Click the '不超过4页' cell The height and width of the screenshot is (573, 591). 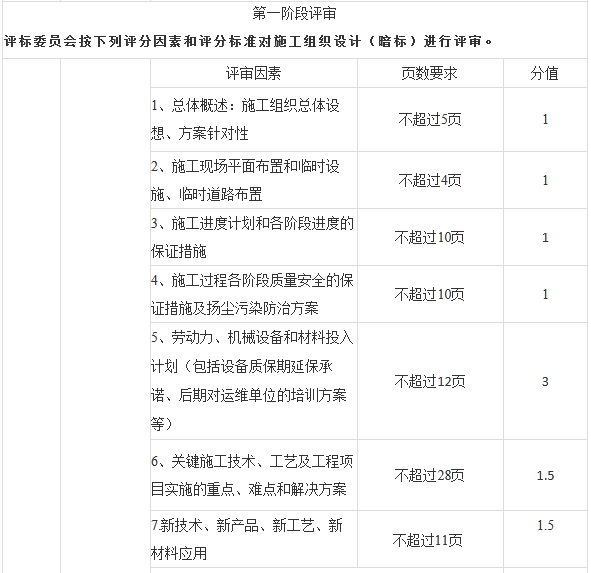click(430, 180)
